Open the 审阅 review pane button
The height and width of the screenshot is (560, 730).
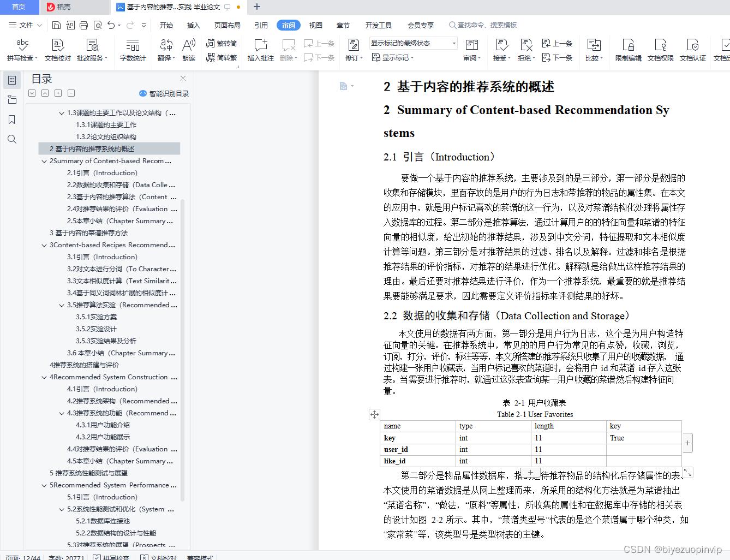click(472, 50)
